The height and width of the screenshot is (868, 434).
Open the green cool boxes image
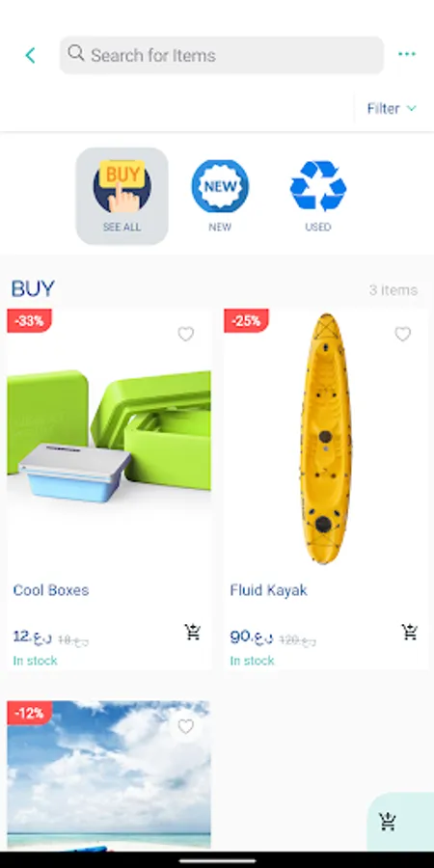point(109,437)
